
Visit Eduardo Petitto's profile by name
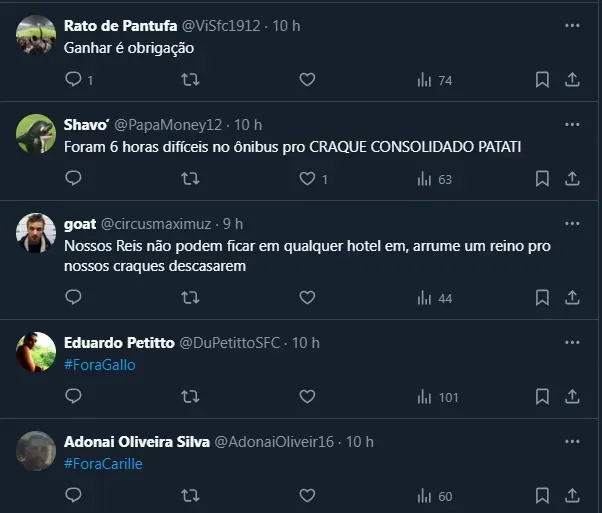[118, 343]
